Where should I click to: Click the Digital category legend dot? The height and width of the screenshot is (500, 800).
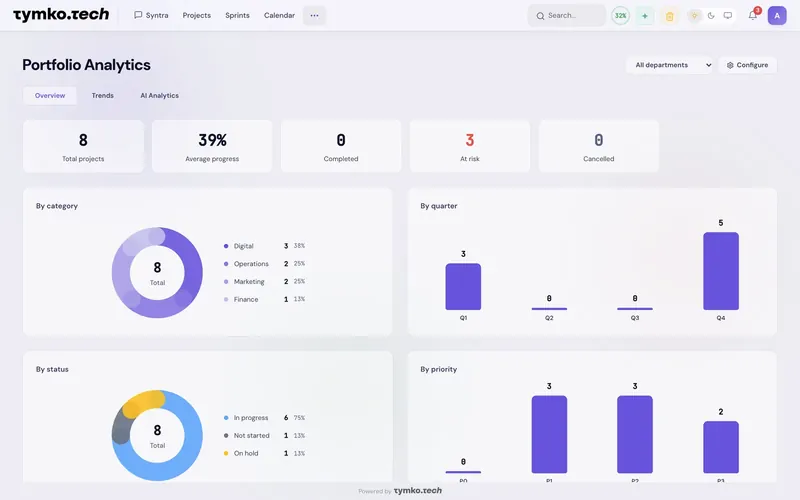tap(226, 246)
